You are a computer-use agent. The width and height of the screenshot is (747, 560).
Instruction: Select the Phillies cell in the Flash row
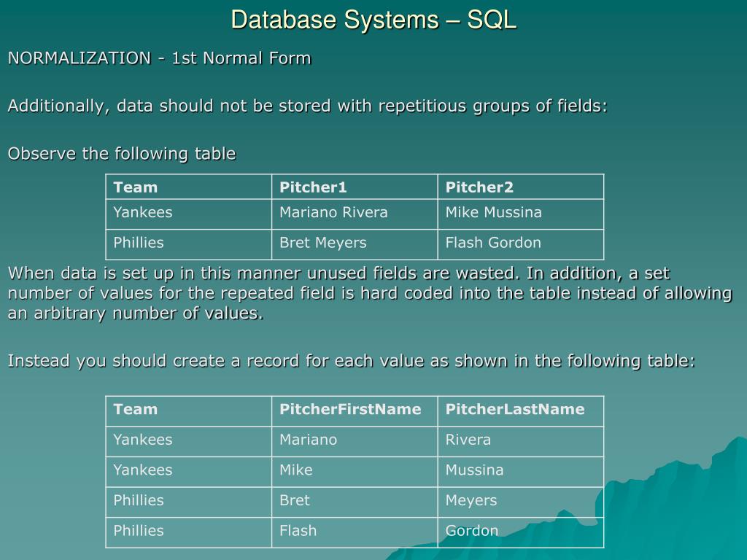(x=189, y=532)
